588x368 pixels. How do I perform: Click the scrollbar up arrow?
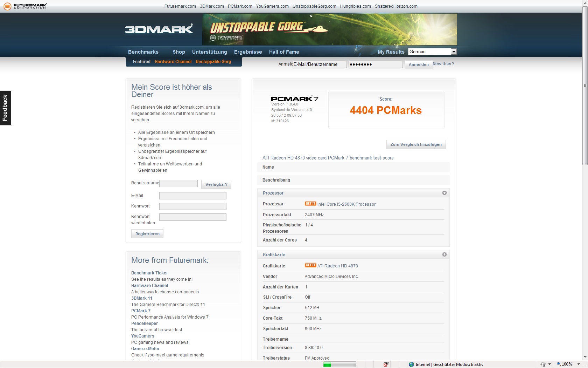(585, 3)
